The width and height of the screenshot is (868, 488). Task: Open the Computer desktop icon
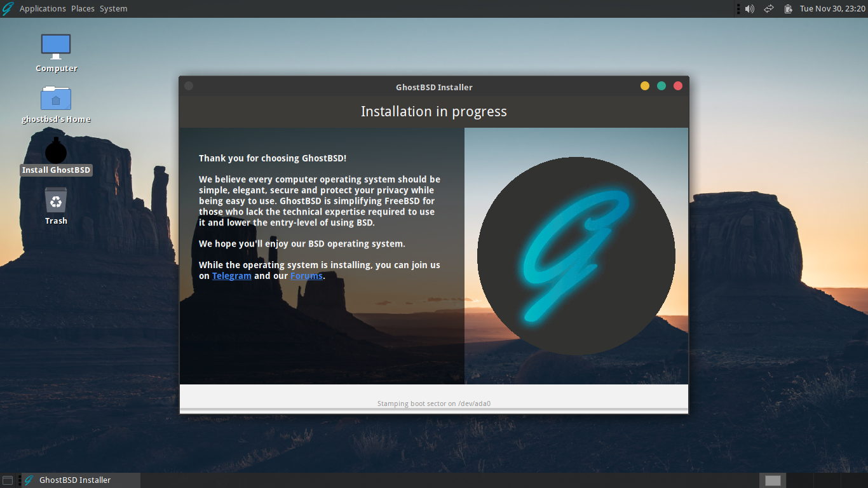(56, 46)
